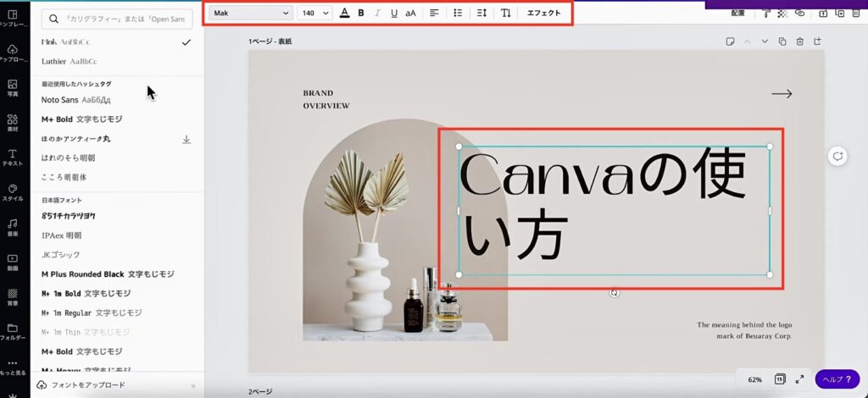Image resolution: width=868 pixels, height=398 pixels.
Task: Add a new page after page 1
Action: [818, 41]
